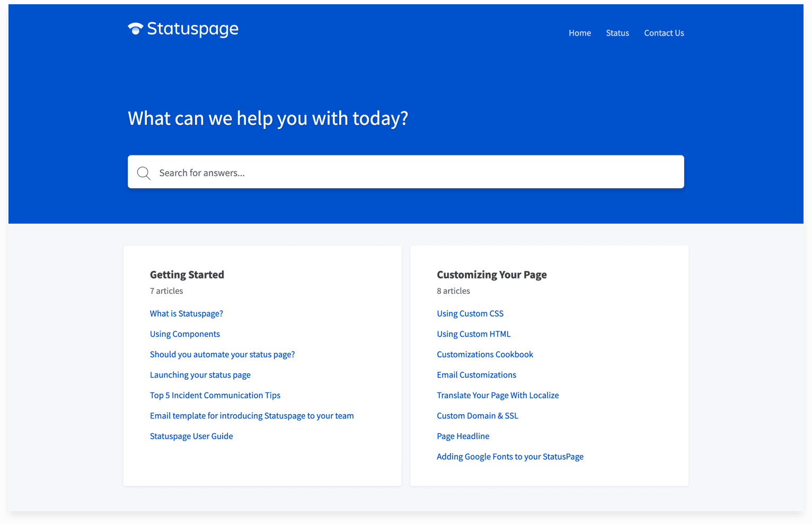Open the Contact Us page
The image size is (812, 524).
coord(664,33)
